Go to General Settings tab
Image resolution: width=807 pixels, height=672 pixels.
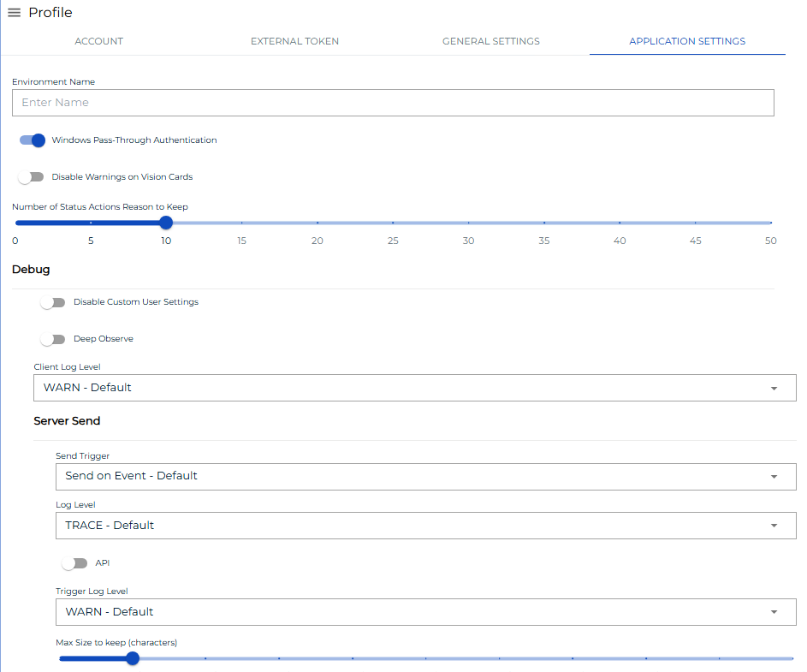pyautogui.click(x=491, y=41)
